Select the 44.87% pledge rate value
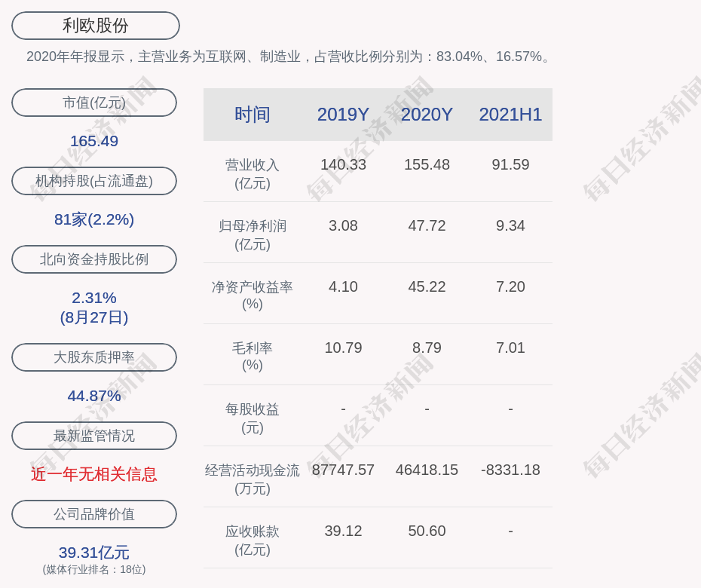701x588 pixels. point(94,396)
